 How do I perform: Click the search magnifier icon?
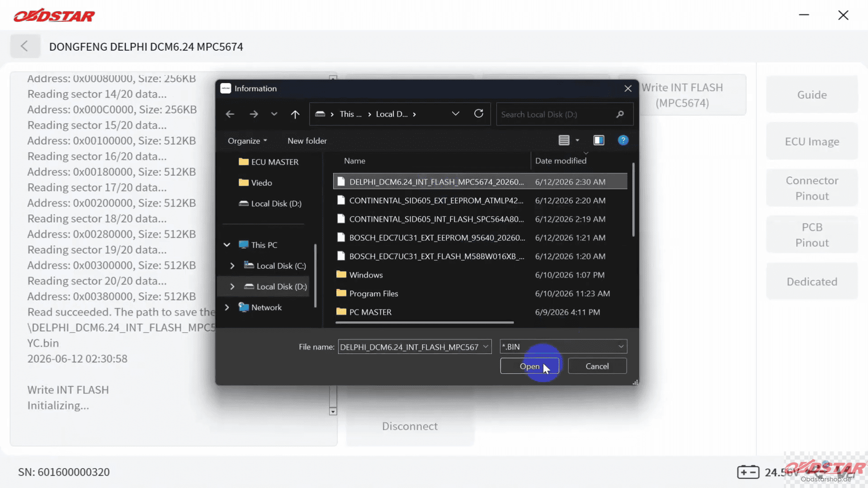click(620, 114)
